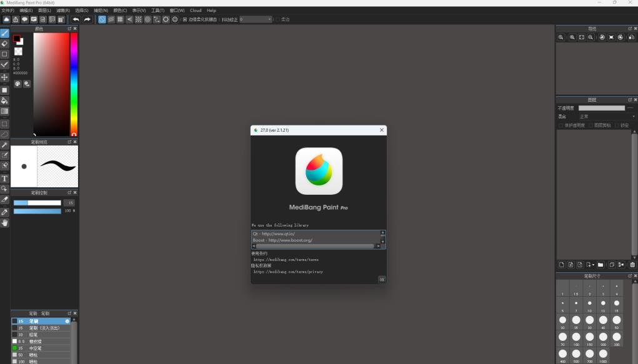Click the Redo arrow in toolbar
The image size is (638, 364).
87,19
